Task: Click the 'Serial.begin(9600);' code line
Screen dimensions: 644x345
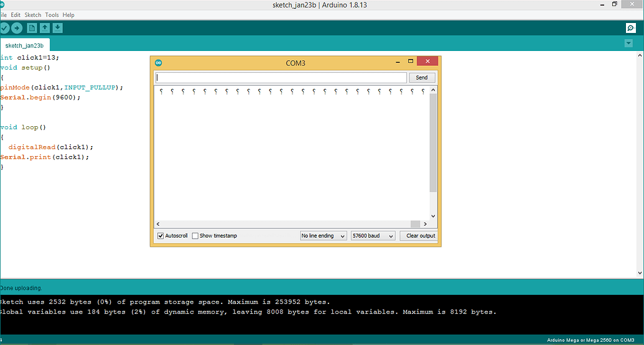Action: click(x=40, y=97)
